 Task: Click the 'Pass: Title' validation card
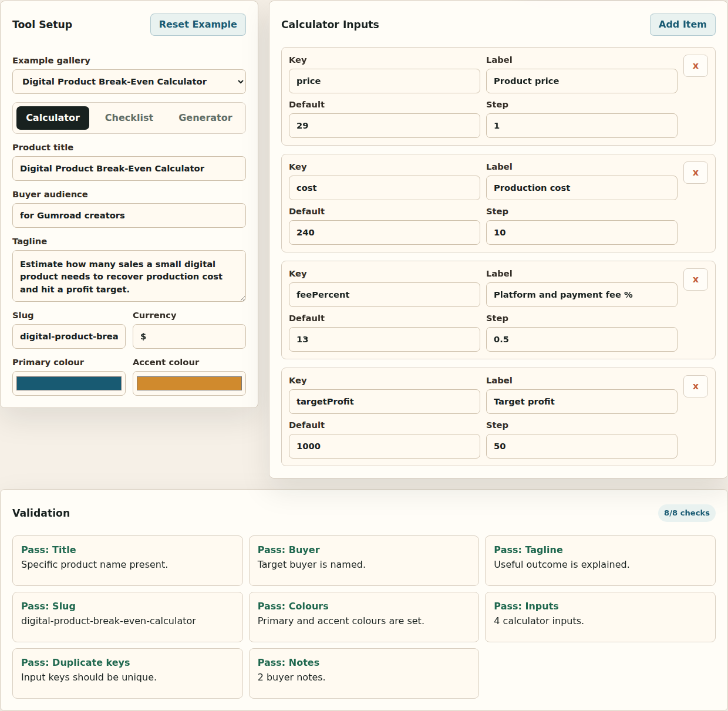pos(127,561)
